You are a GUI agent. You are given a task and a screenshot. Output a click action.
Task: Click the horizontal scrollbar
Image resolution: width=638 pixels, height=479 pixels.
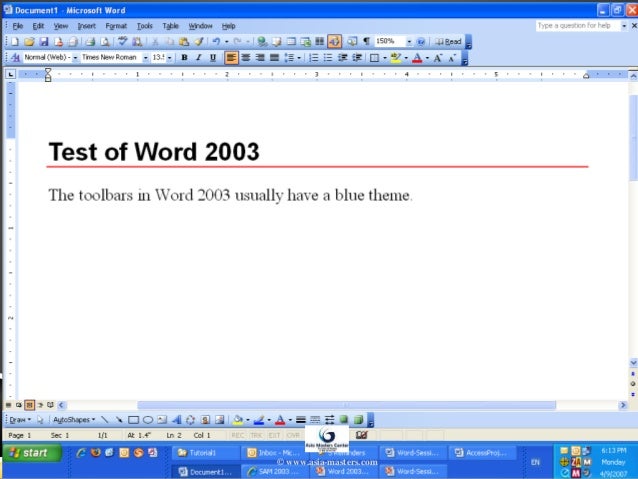pos(346,405)
